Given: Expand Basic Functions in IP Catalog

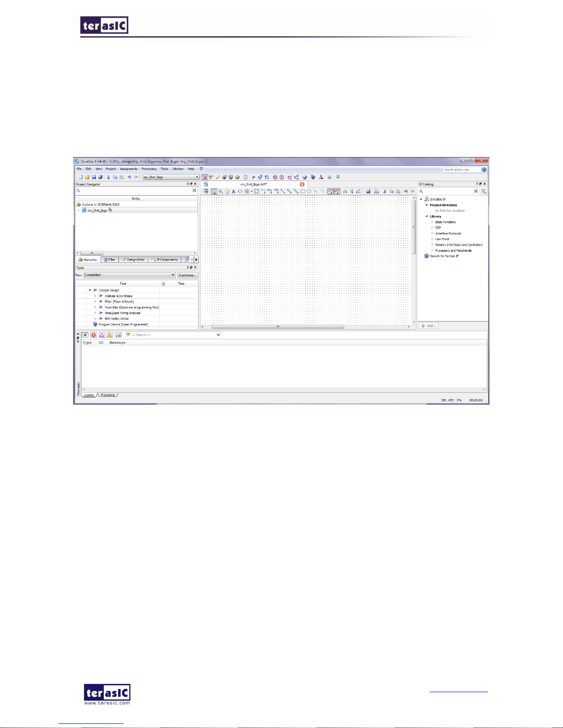Looking at the screenshot, I should [x=432, y=222].
